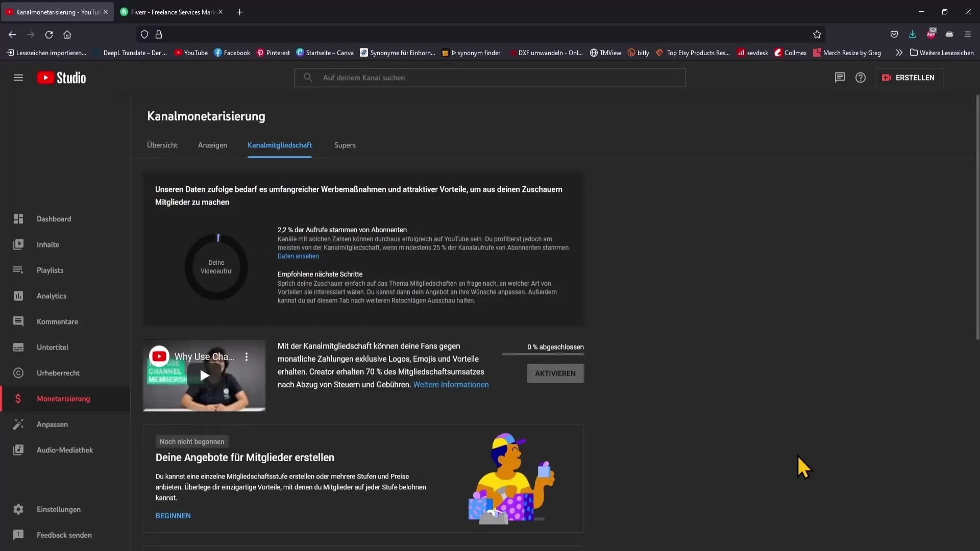The width and height of the screenshot is (980, 551).
Task: Click the Dashboard sidebar icon
Action: [x=17, y=219]
